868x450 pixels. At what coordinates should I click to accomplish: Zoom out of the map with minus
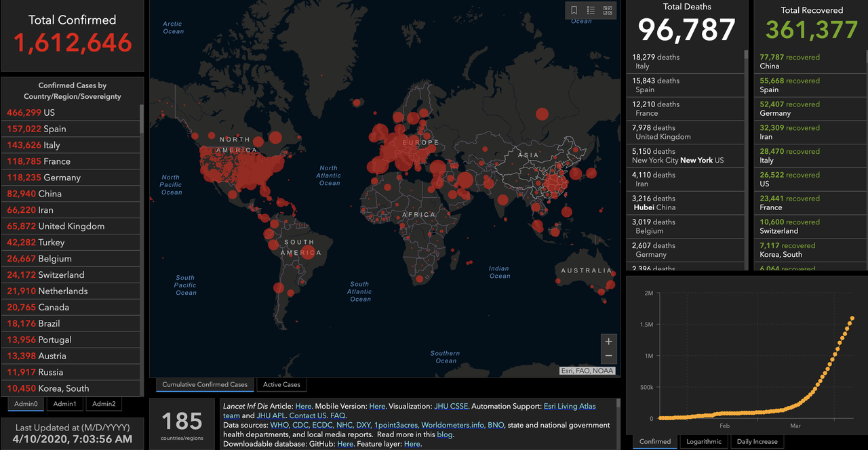tap(608, 356)
